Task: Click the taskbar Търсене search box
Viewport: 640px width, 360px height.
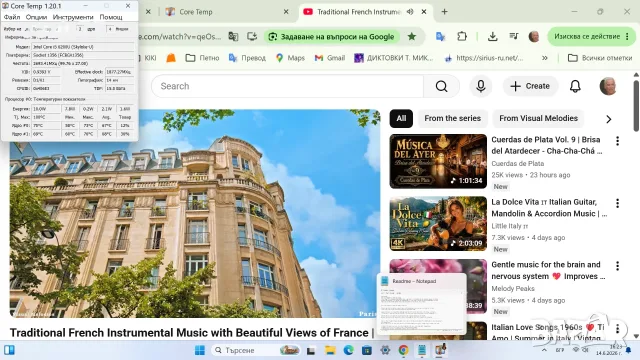Action: 256,350
